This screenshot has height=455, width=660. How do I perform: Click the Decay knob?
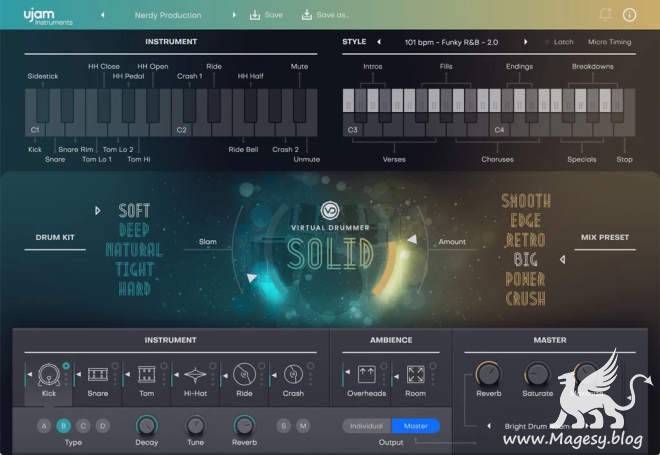coord(146,426)
